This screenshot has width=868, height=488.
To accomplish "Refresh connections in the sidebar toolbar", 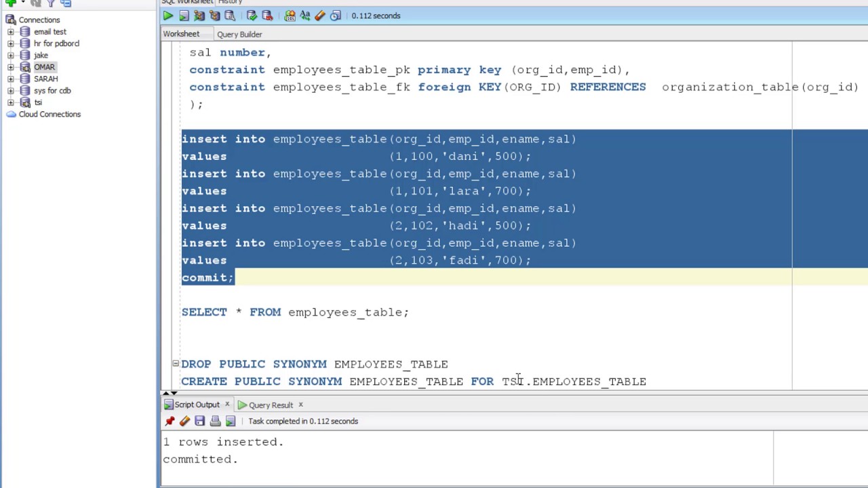I will click(x=37, y=3).
